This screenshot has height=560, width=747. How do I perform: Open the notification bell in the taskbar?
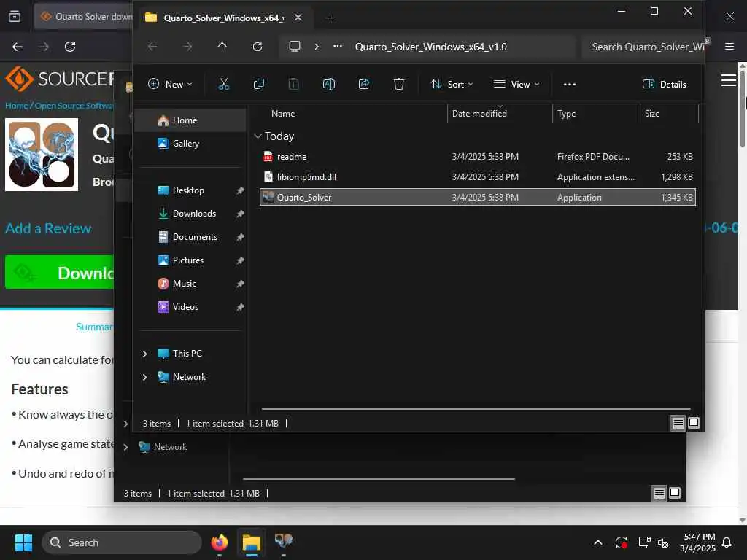pos(727,542)
